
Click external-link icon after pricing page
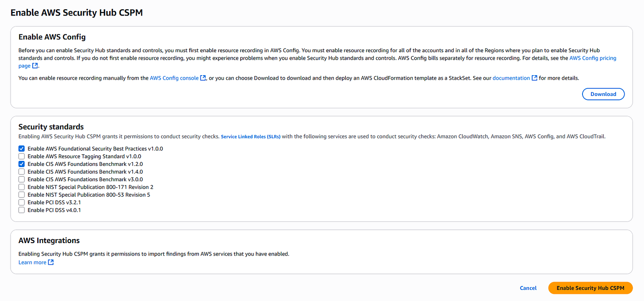[35, 66]
